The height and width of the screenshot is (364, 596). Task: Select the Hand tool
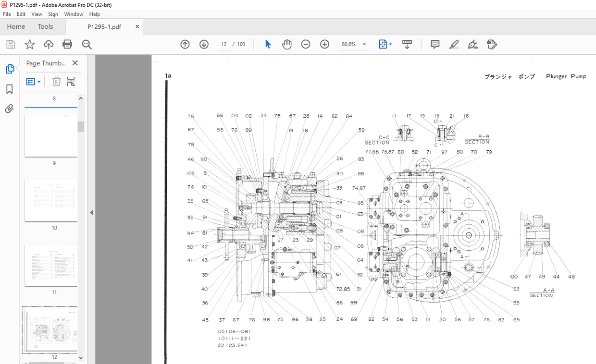[x=286, y=44]
